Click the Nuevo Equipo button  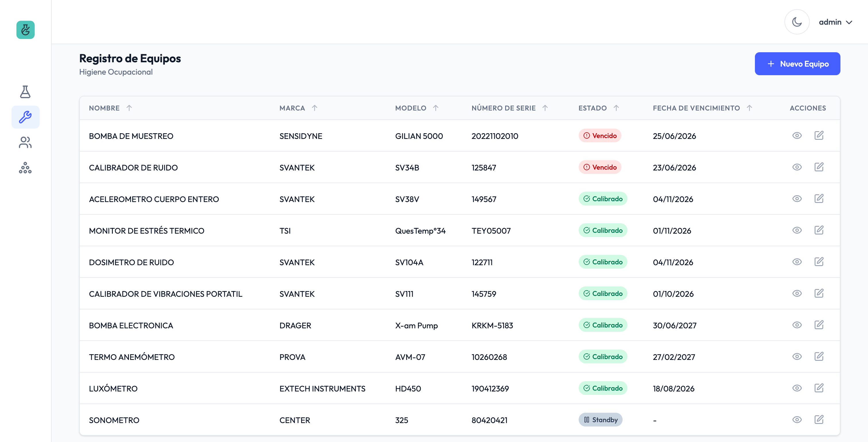(797, 64)
